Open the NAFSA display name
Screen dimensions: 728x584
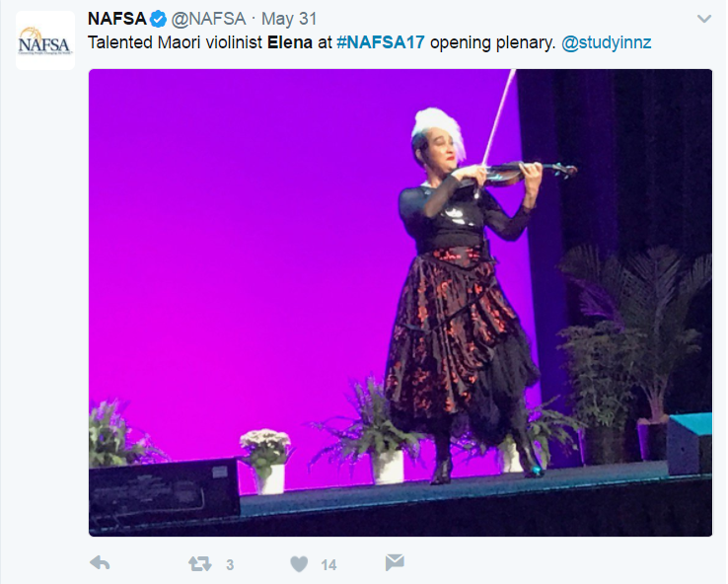(117, 19)
